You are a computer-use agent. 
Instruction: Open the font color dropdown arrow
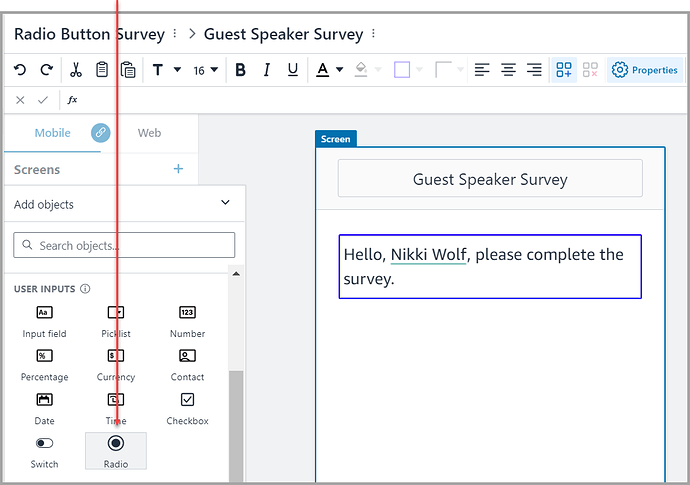pos(340,70)
